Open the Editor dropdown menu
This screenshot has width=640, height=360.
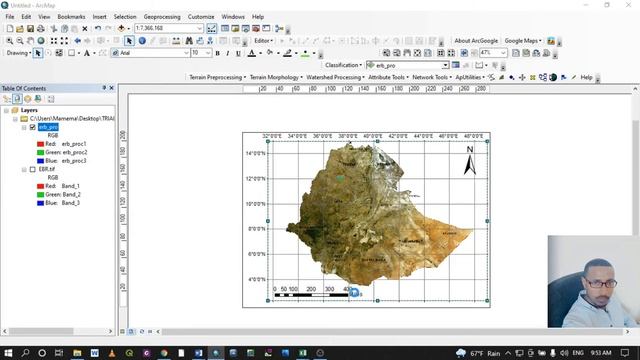[264, 41]
